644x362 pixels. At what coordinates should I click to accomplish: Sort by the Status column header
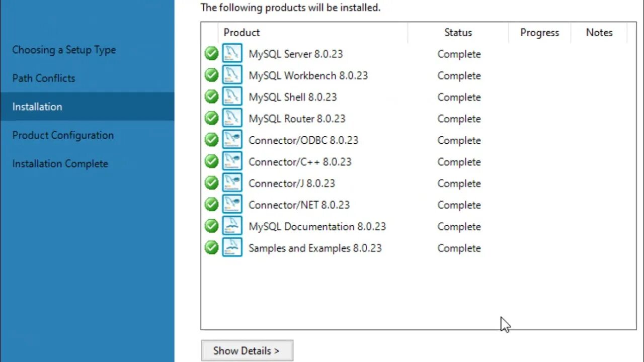click(x=458, y=33)
